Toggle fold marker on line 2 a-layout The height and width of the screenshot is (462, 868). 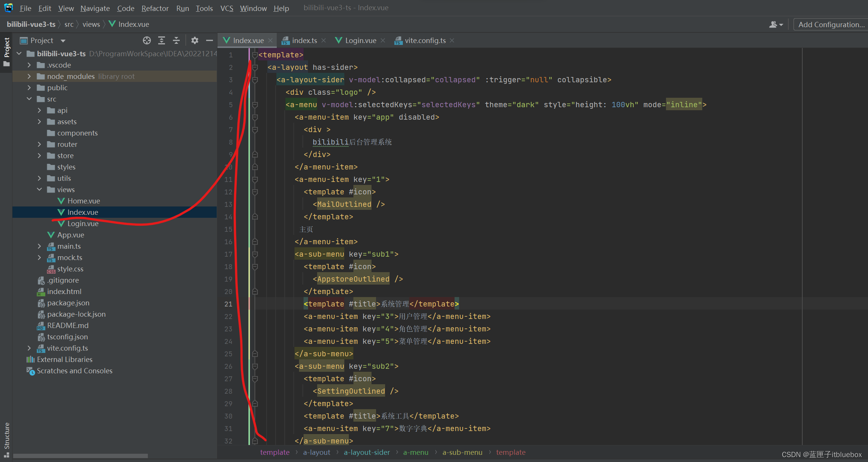[x=255, y=67]
